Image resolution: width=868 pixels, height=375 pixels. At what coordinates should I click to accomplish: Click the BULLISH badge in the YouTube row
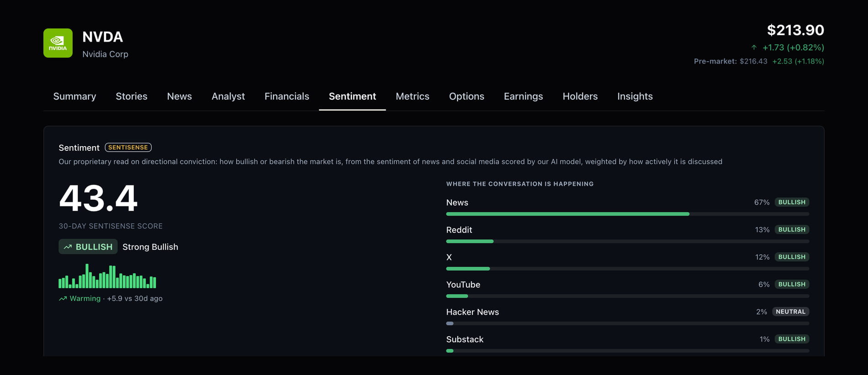tap(792, 285)
